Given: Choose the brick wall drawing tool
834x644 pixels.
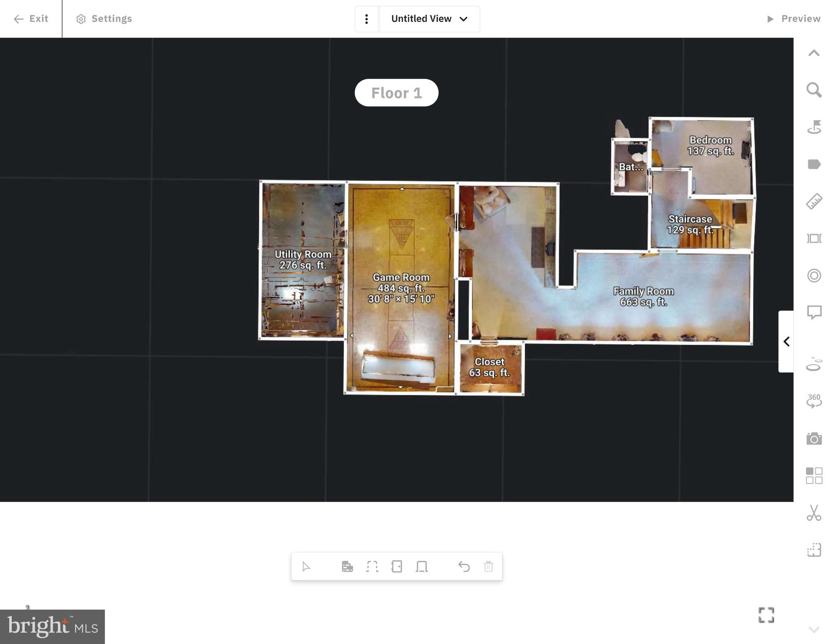Looking at the screenshot, I should click(x=347, y=567).
